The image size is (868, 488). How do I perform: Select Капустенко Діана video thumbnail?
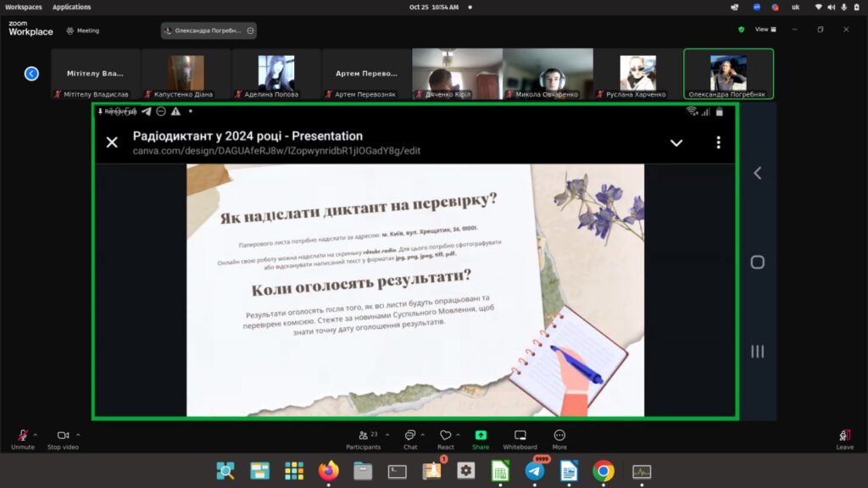click(186, 74)
